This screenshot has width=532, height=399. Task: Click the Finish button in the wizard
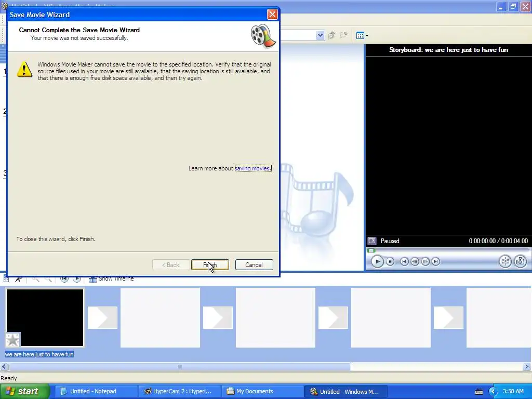click(210, 265)
